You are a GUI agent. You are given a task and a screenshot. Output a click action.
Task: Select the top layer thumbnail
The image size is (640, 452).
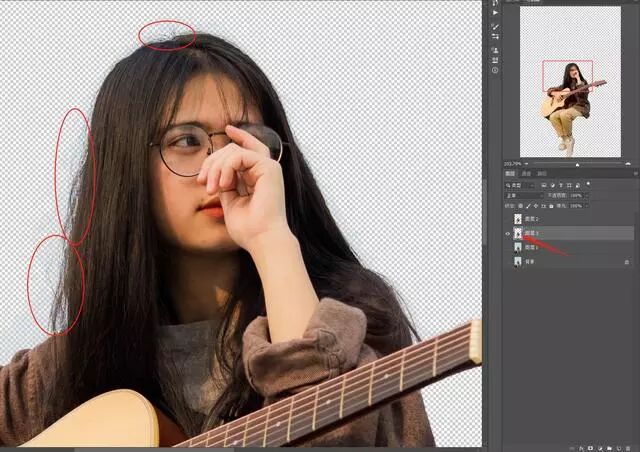(x=518, y=219)
